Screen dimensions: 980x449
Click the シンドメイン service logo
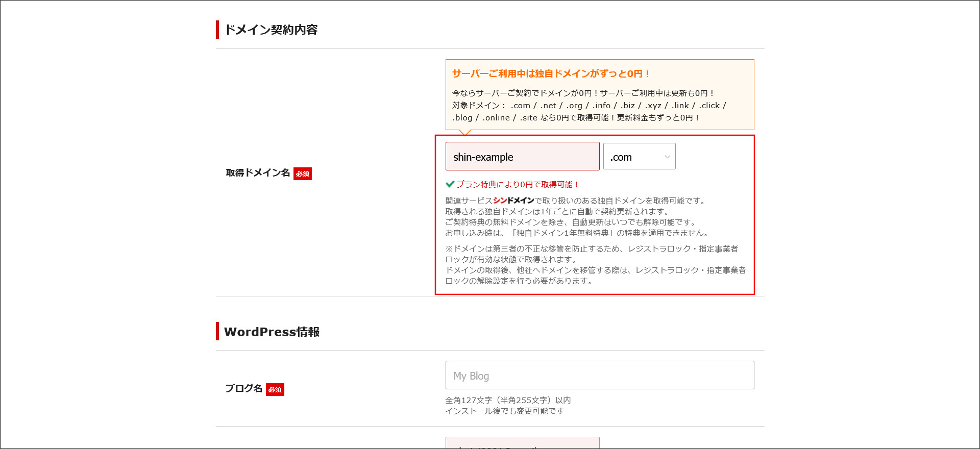[513, 201]
